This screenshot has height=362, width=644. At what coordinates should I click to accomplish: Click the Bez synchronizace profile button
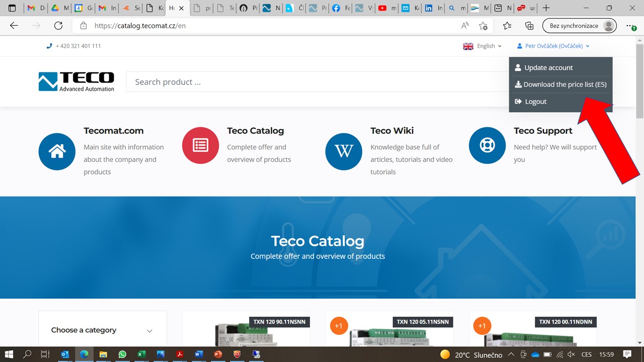tap(579, 26)
